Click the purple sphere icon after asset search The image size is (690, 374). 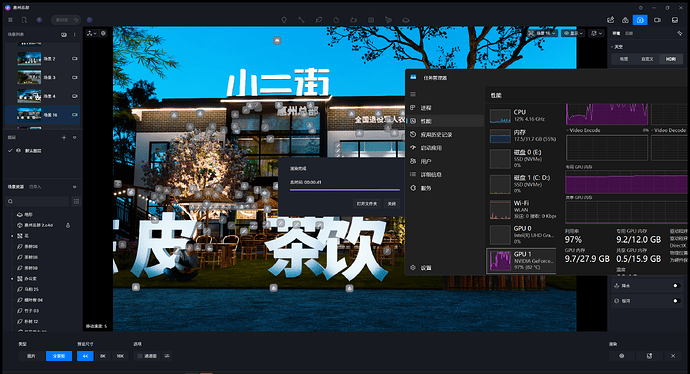pos(90,20)
